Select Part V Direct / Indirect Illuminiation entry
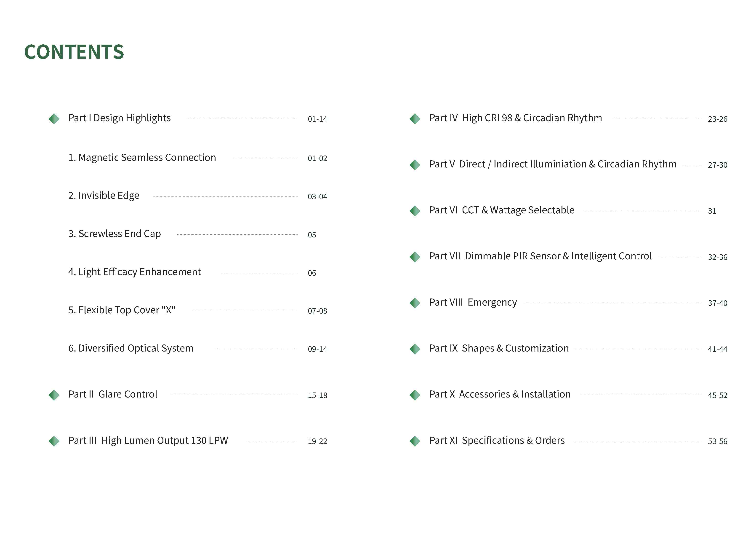This screenshot has width=756, height=535. pos(553,164)
